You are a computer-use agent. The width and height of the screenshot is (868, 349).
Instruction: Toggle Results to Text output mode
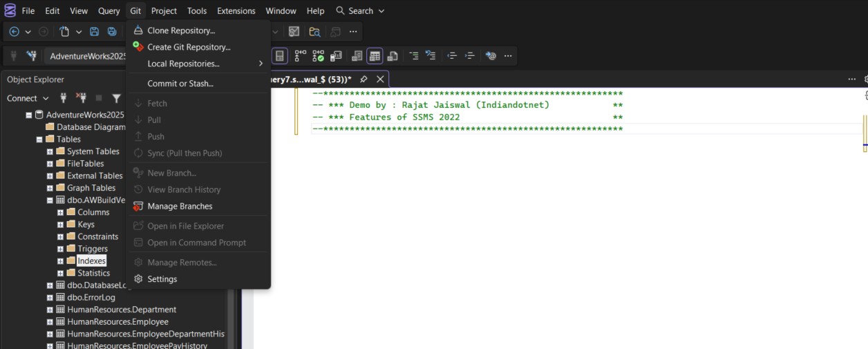tap(357, 56)
